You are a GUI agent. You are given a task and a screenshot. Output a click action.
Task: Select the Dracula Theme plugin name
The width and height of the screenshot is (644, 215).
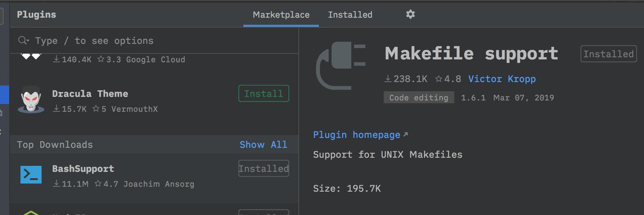(90, 94)
